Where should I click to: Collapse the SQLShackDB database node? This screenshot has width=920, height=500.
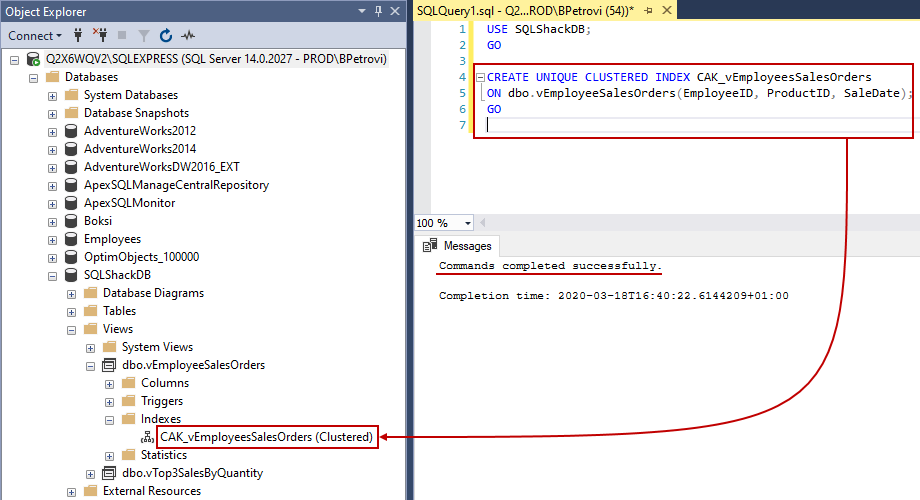(52, 275)
